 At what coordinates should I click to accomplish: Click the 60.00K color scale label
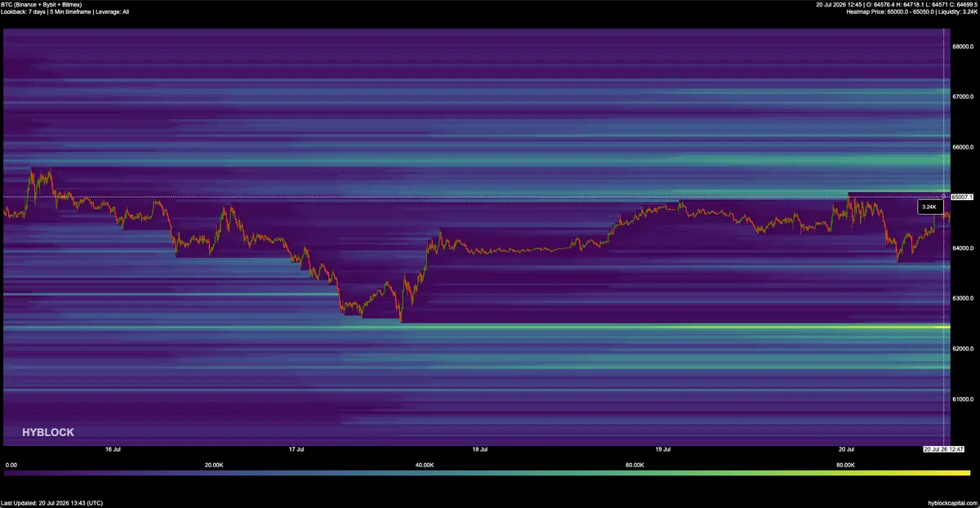(x=635, y=465)
